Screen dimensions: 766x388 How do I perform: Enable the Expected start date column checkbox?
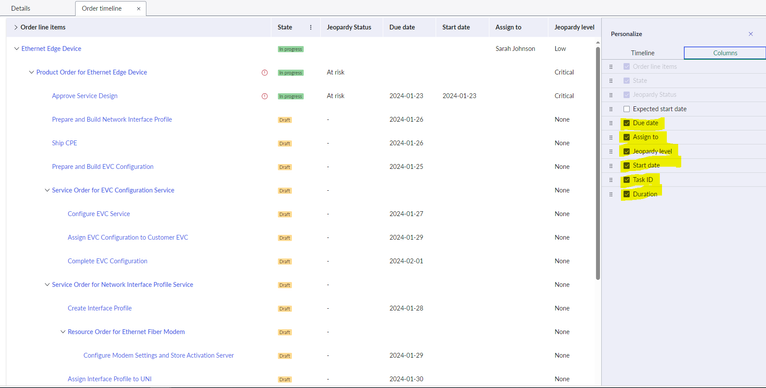[626, 109]
